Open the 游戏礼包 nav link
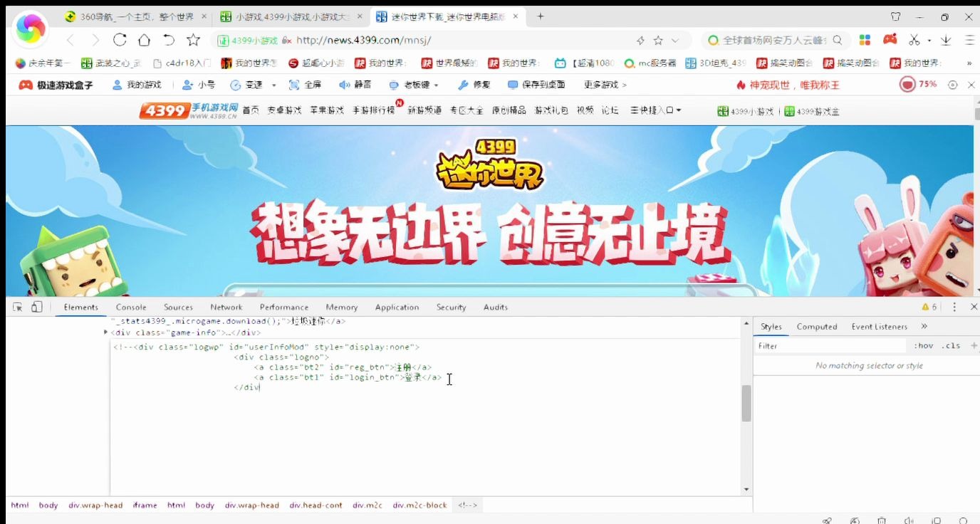Screen dimensions: 980x524 tap(551, 110)
